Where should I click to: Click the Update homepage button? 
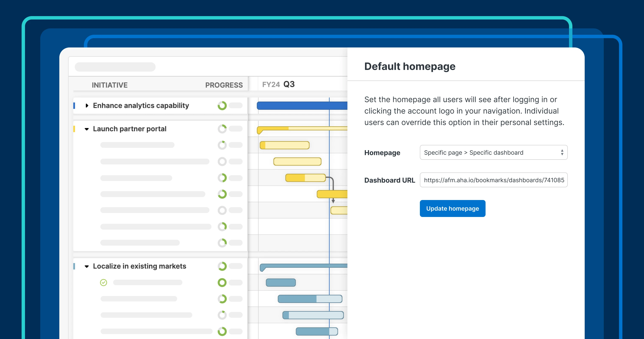click(452, 208)
